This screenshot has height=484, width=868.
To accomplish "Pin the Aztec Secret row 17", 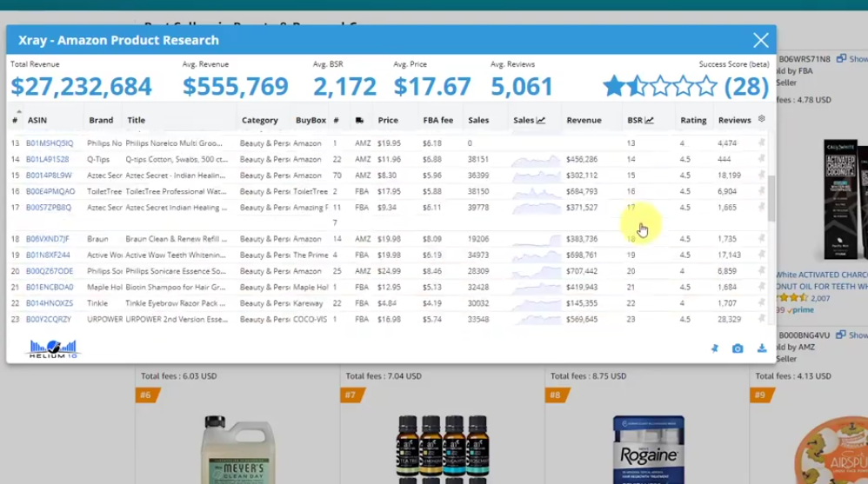I will (762, 207).
